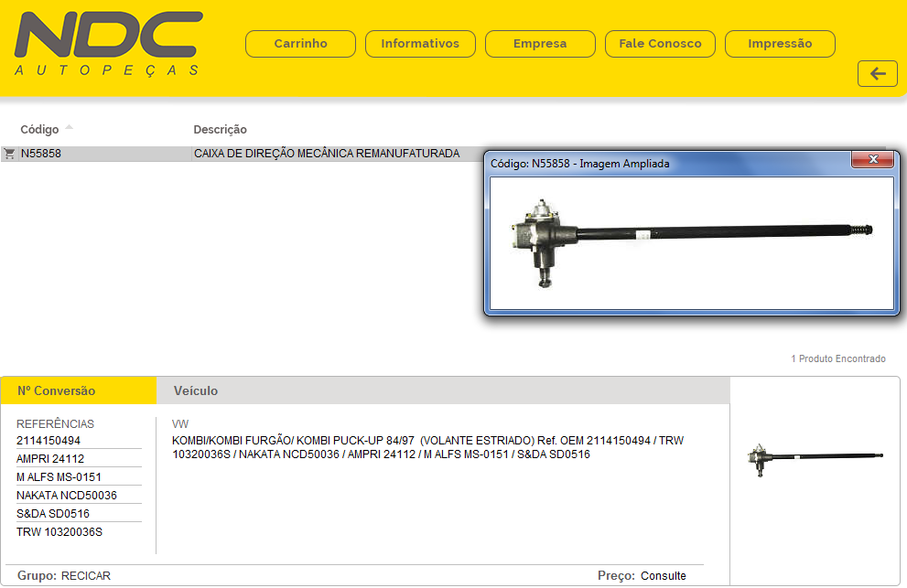Open the Carrinho page
Viewport: 907px width, 588px height.
pyautogui.click(x=300, y=44)
